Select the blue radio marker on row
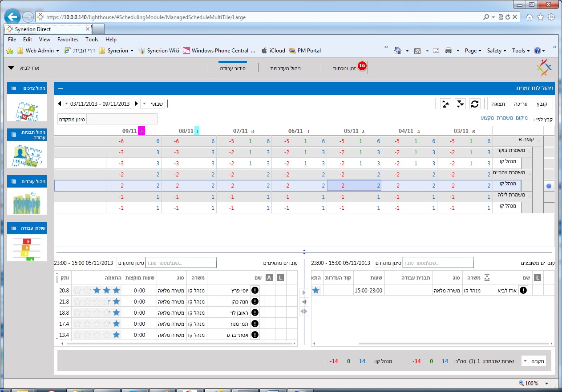 click(549, 186)
